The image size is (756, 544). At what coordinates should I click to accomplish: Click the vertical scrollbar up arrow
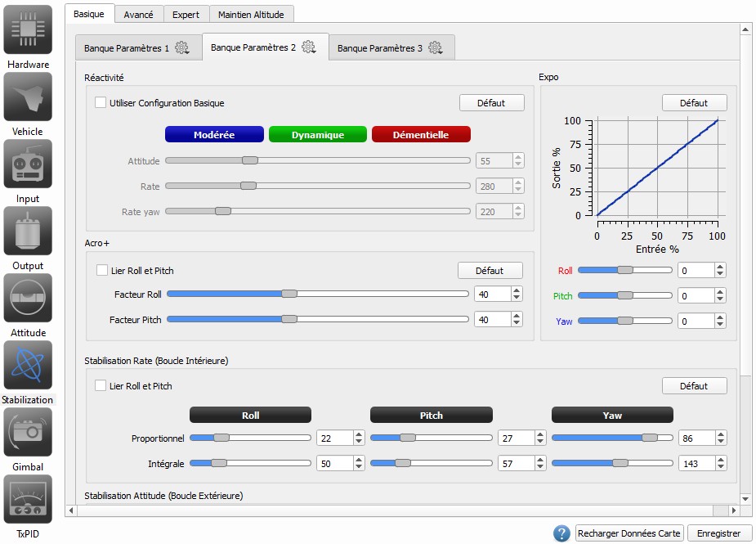(745, 29)
